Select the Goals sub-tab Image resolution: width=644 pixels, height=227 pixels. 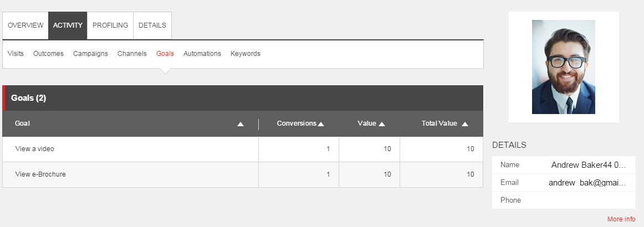point(165,54)
